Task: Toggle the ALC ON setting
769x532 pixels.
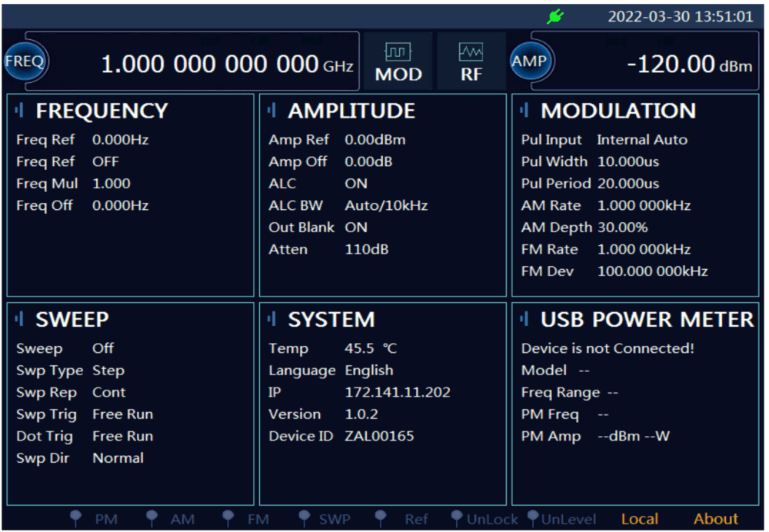Action: [x=355, y=184]
